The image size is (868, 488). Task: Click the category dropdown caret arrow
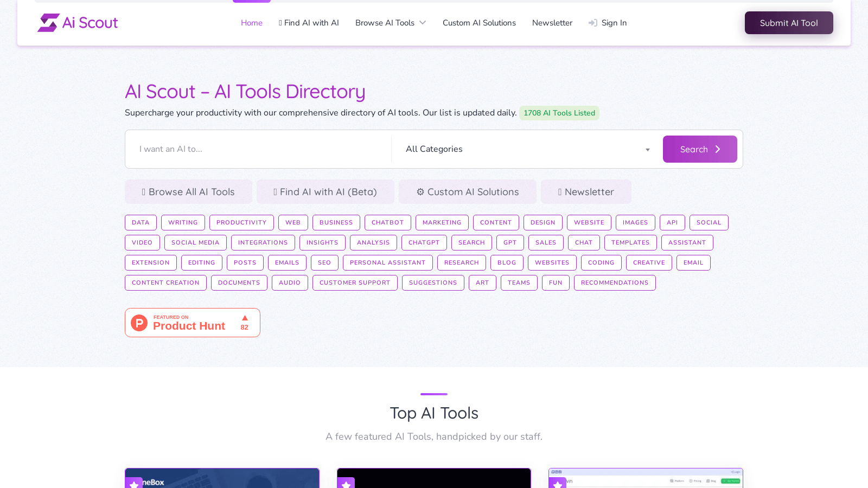tap(647, 150)
